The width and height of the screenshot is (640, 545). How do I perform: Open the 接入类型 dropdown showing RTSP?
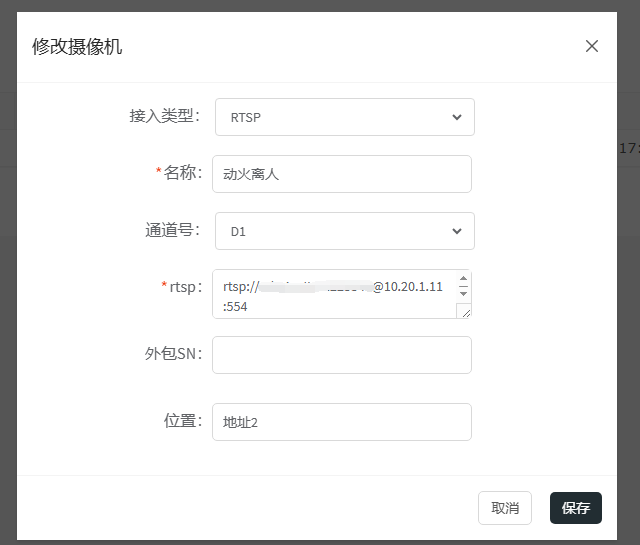click(x=344, y=117)
